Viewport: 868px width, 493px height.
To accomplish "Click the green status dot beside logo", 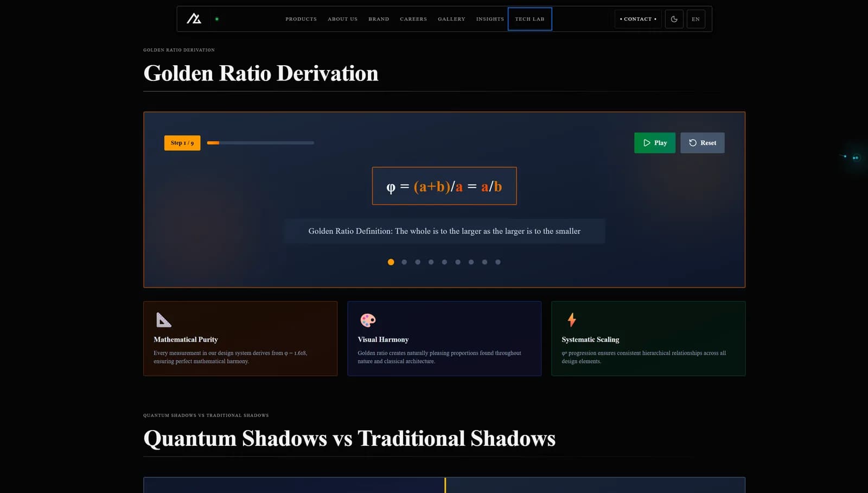I will [x=217, y=19].
